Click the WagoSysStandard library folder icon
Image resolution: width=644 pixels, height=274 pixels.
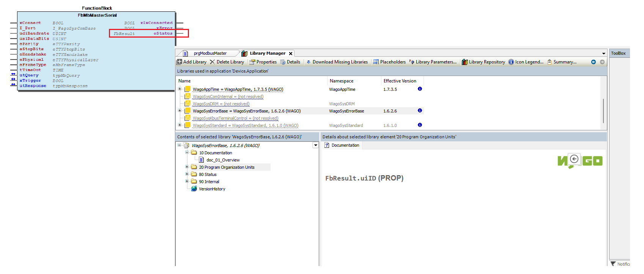187,125
